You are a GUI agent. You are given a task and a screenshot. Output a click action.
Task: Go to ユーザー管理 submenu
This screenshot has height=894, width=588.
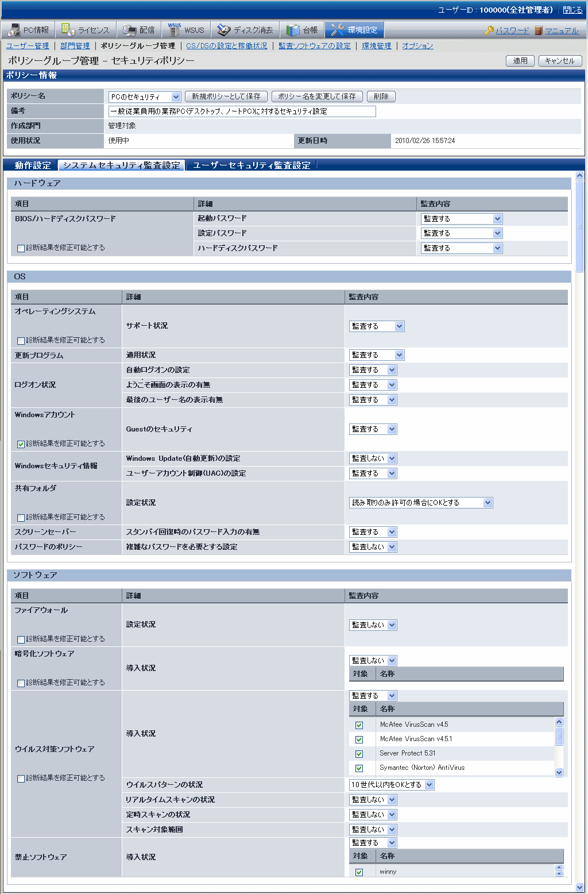coord(28,46)
